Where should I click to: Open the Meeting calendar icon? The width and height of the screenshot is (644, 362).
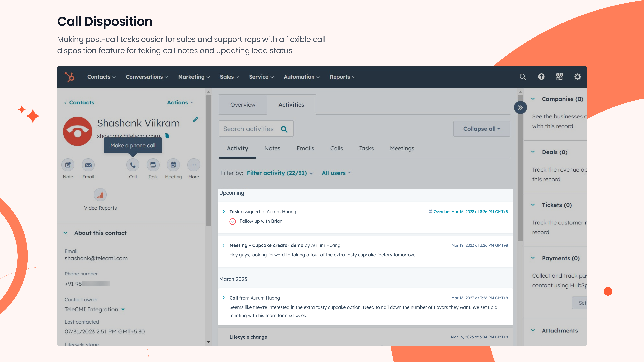[173, 165]
